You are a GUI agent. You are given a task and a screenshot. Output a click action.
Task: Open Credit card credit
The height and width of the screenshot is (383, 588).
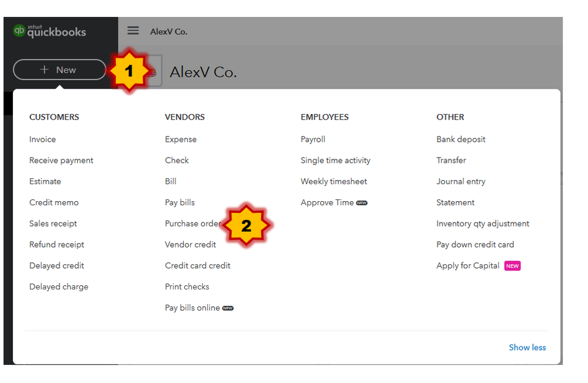point(198,266)
